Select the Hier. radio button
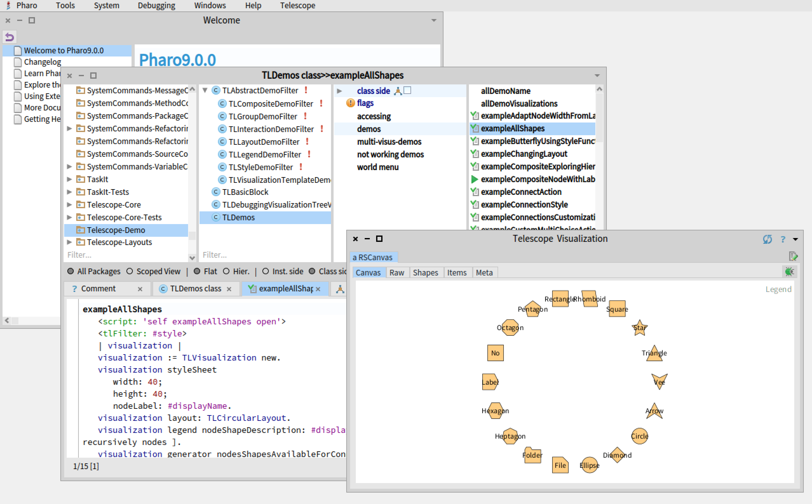The height and width of the screenshot is (504, 812). click(226, 271)
